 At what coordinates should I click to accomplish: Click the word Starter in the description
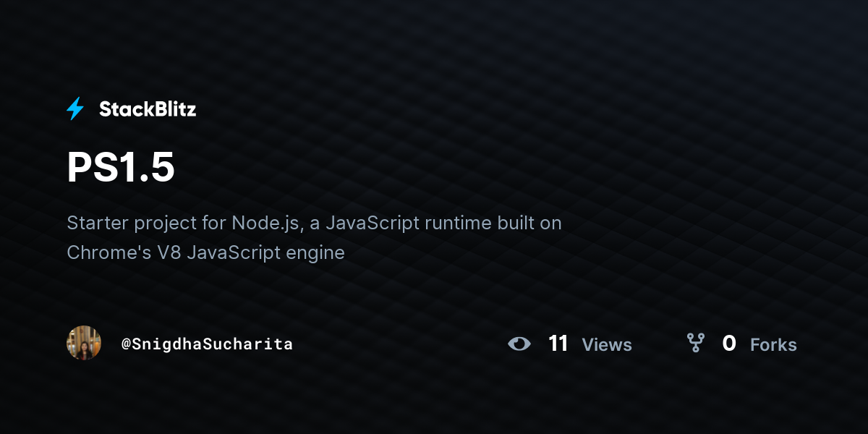(98, 223)
